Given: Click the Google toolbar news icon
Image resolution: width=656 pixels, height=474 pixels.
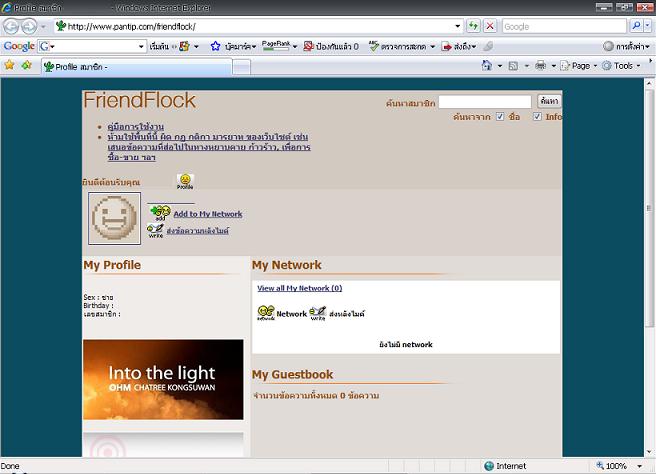Looking at the screenshot, I should coord(184,46).
